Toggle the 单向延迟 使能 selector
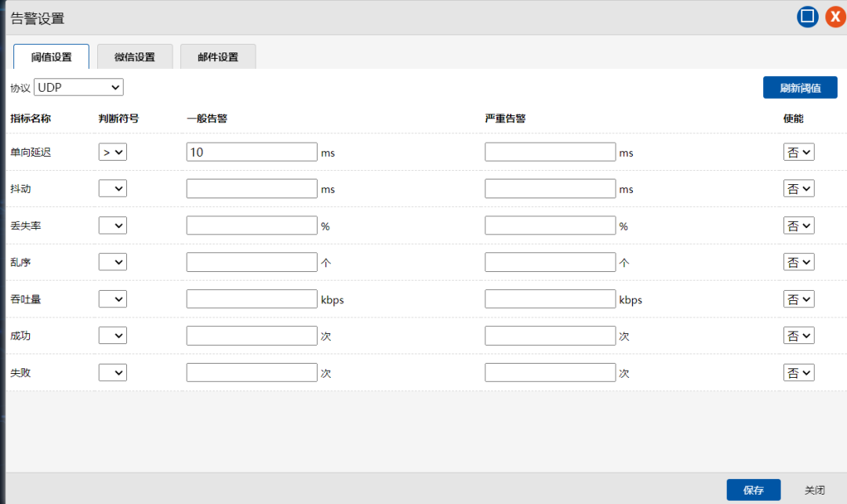The height and width of the screenshot is (504, 847). pyautogui.click(x=798, y=152)
